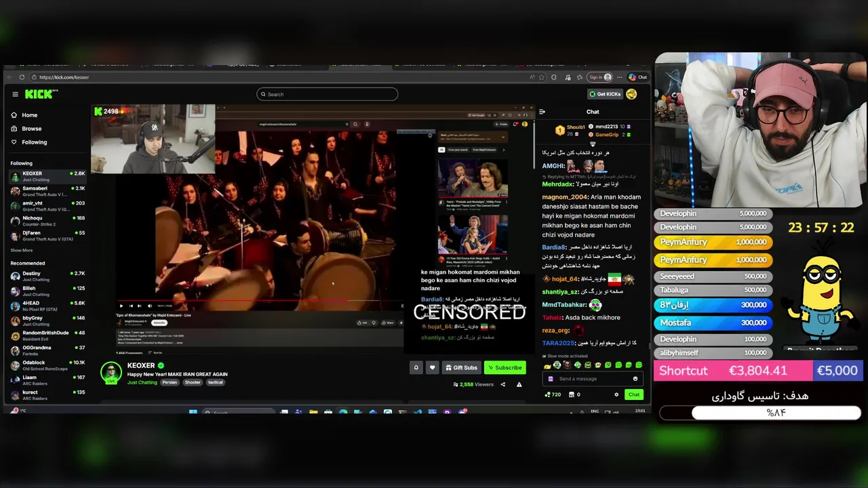868x488 pixels.
Task: Click the read-aloud icon in the address bar
Action: click(532, 77)
